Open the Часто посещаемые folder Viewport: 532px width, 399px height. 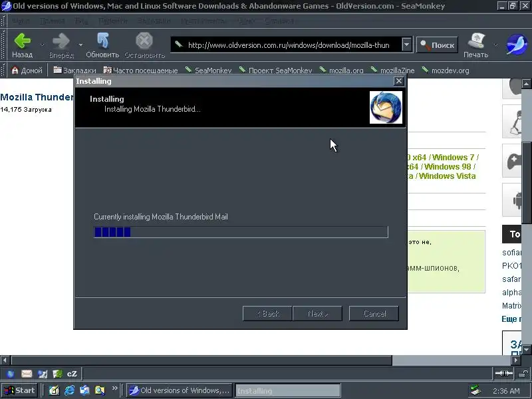[x=140, y=70]
